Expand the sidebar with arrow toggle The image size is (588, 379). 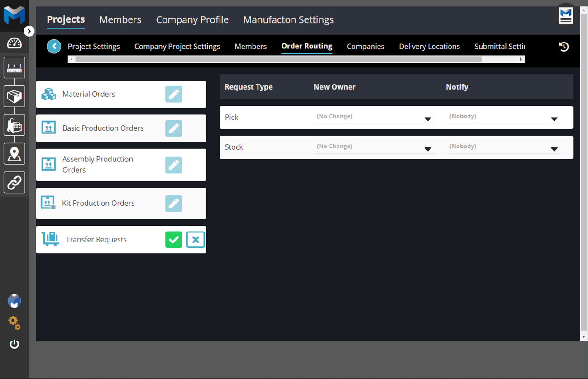[29, 31]
